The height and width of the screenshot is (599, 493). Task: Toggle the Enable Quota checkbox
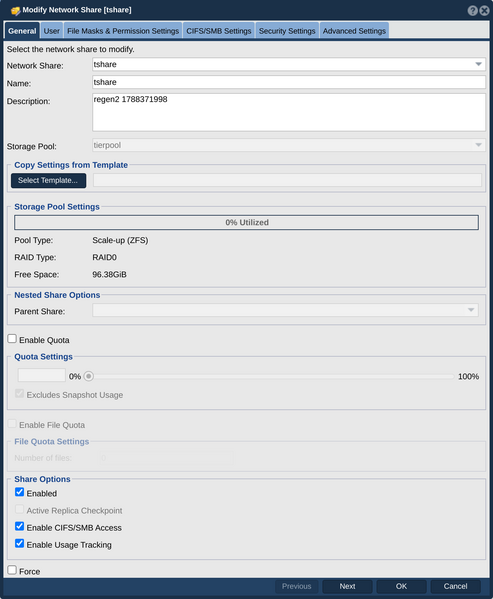pos(12,339)
